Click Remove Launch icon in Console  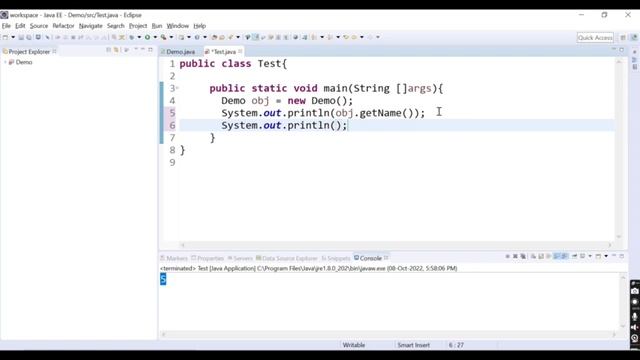tap(516, 256)
